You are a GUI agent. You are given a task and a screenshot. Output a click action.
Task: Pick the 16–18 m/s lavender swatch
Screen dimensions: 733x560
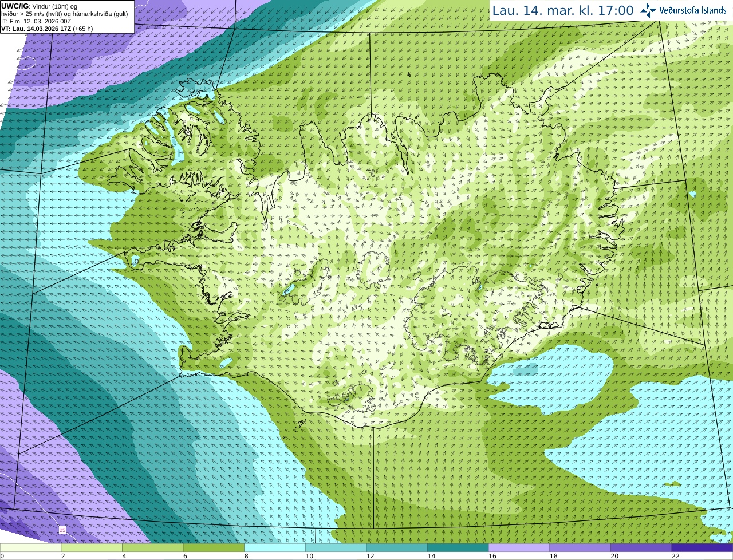click(519, 548)
